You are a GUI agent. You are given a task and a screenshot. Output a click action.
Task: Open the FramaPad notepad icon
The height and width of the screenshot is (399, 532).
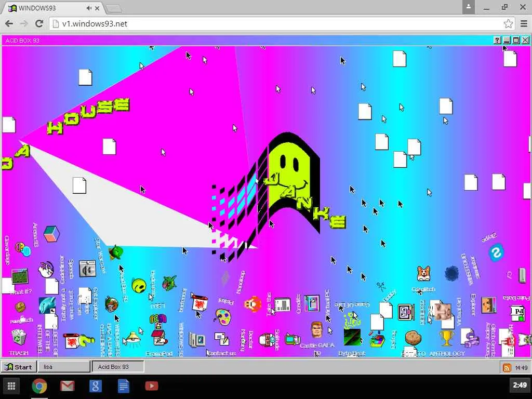[x=159, y=338]
